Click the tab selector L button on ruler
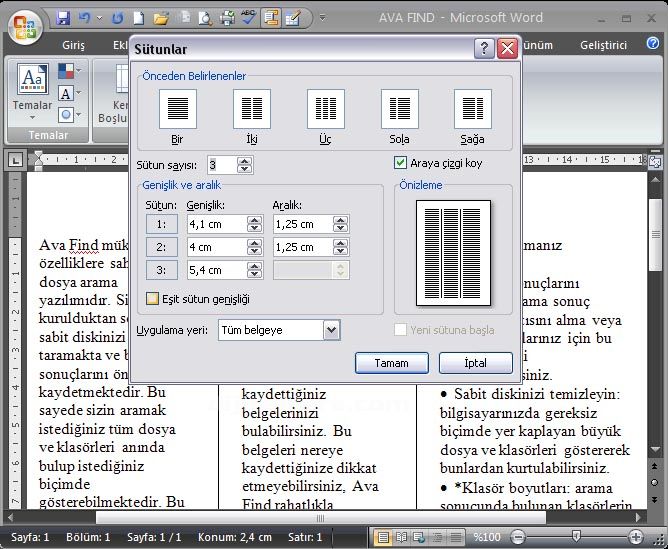Screen dimensions: 668x549 tap(15, 161)
